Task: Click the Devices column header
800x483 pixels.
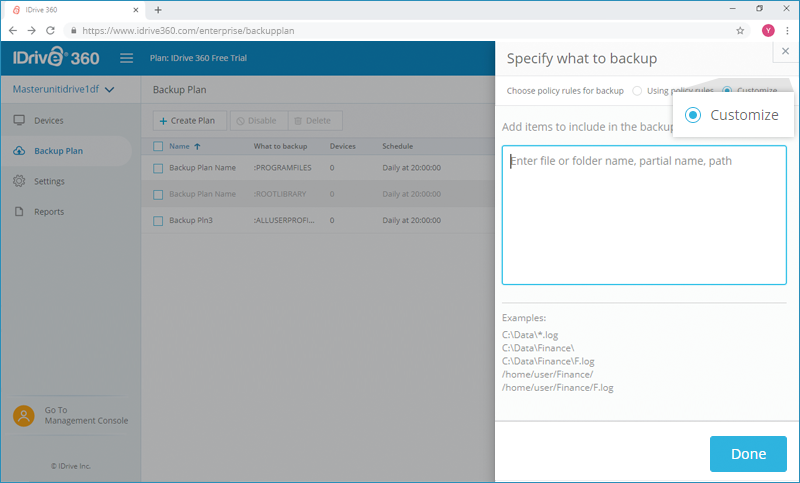Action: click(342, 146)
